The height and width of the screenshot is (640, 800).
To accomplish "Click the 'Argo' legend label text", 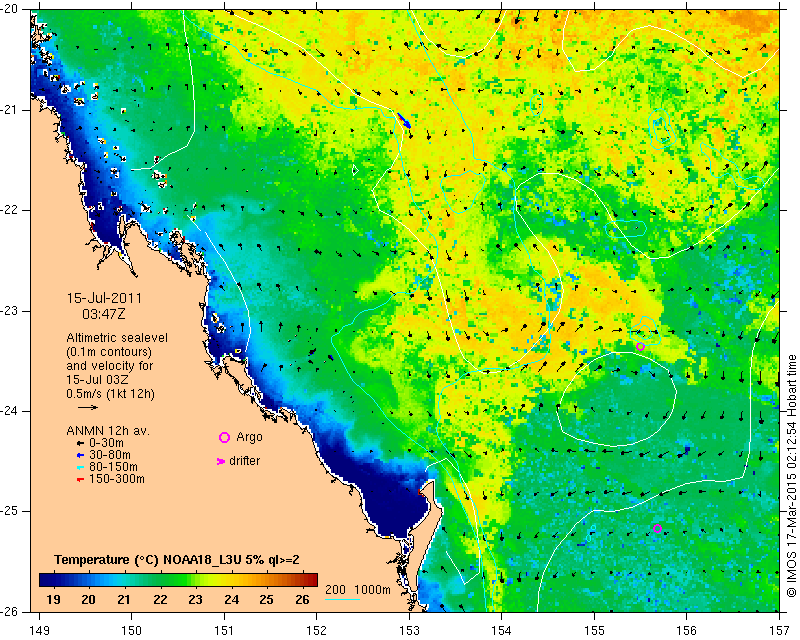I will [x=249, y=437].
